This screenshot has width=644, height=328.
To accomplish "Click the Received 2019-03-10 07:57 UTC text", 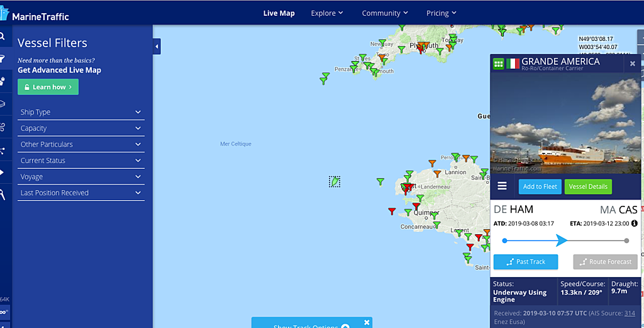I will pos(540,313).
